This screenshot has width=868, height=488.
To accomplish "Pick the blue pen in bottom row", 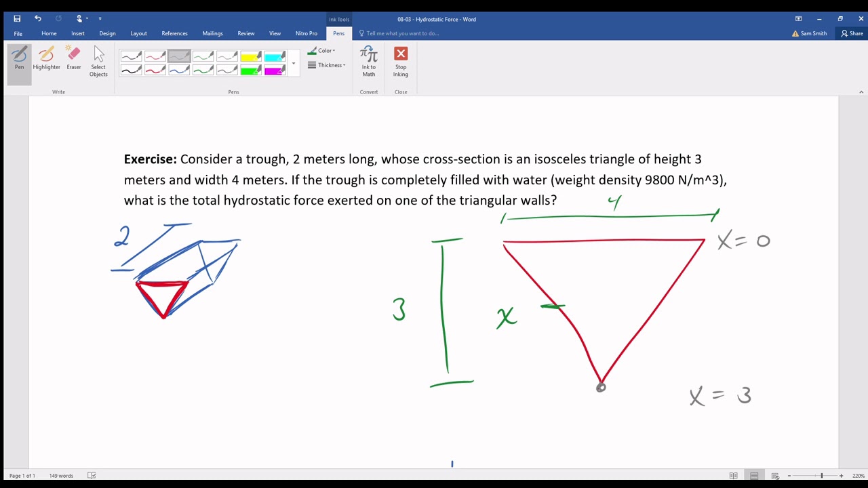I will click(x=179, y=70).
